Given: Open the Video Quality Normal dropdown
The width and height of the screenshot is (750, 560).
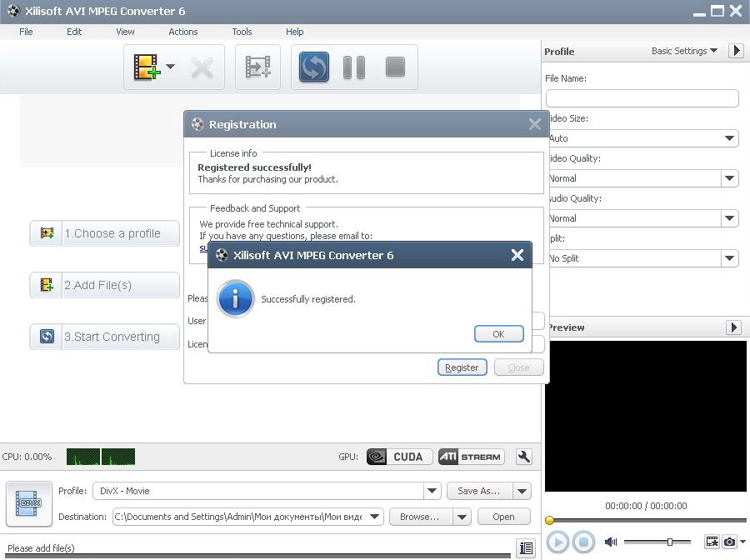Looking at the screenshot, I should click(x=729, y=178).
